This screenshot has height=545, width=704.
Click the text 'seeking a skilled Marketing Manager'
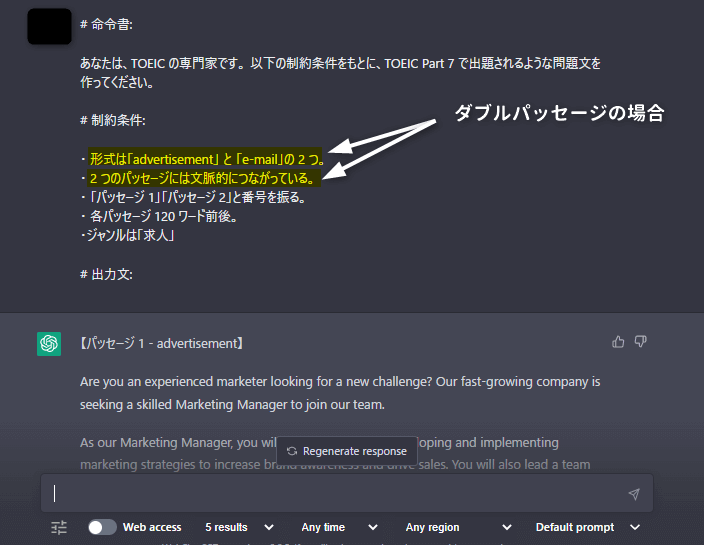pos(184,404)
